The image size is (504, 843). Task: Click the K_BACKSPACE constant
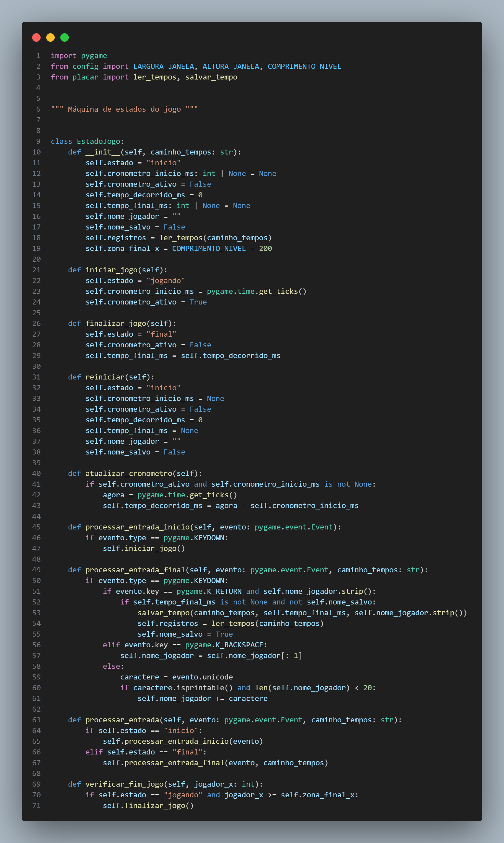pos(239,645)
